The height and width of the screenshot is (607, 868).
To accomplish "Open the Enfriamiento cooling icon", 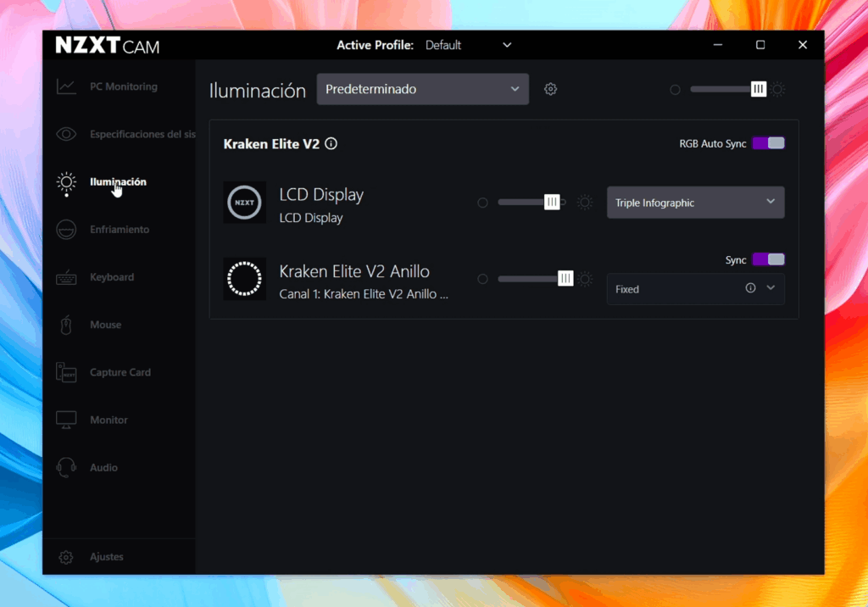I will tap(66, 229).
